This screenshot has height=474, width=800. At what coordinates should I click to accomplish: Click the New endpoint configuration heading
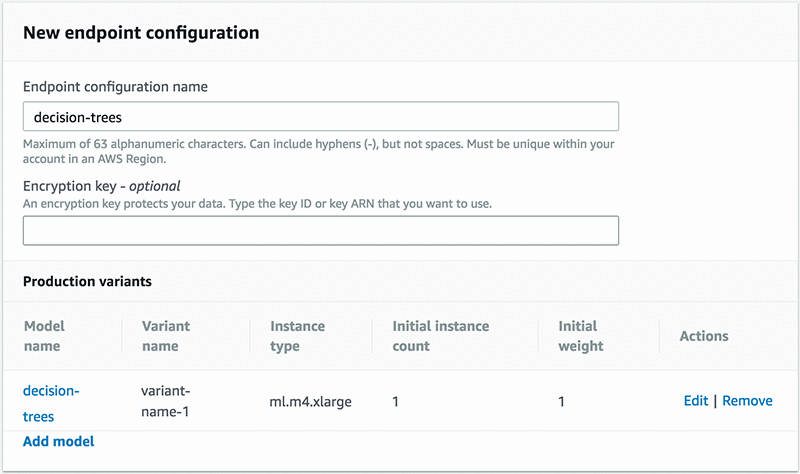[x=141, y=33]
